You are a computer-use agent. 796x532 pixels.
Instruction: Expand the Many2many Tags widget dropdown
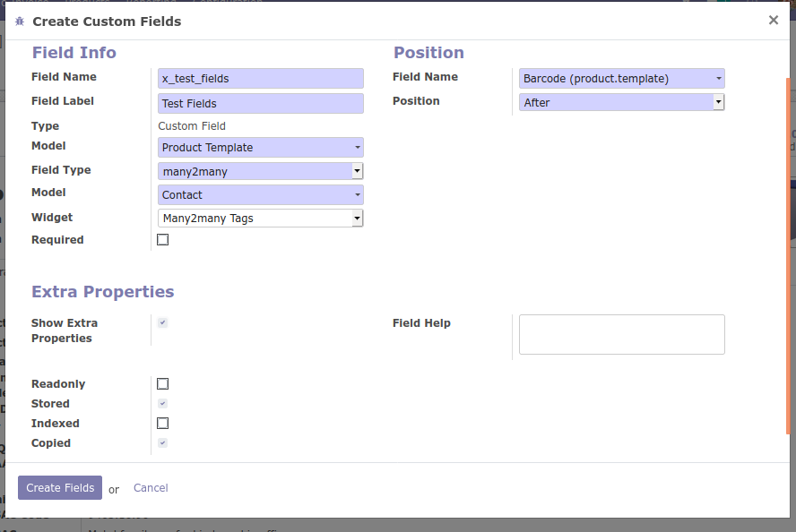(261, 218)
